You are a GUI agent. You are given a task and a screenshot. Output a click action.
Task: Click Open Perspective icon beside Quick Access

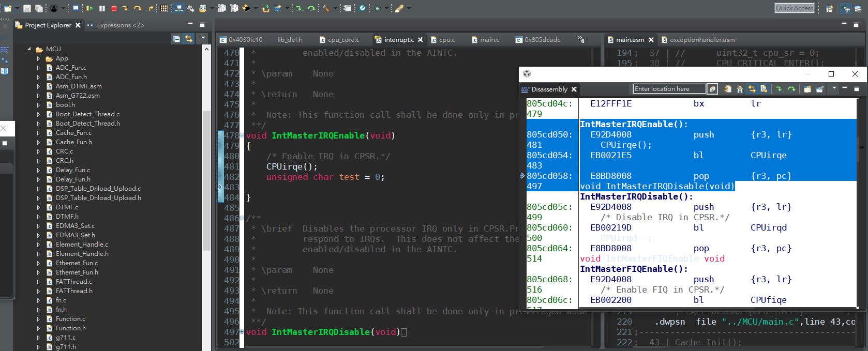point(829,8)
